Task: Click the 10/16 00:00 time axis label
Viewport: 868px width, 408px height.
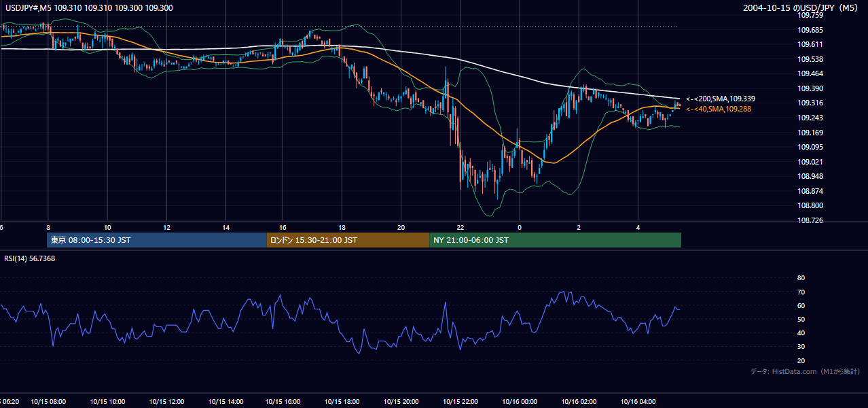Action: tap(518, 402)
